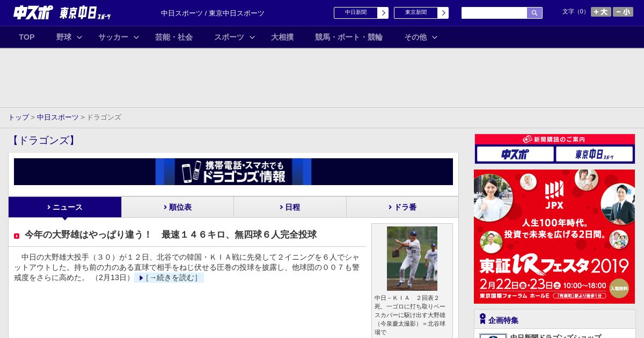Image resolution: width=644 pixels, height=338 pixels.
Task: Click newspaper icon in 新聞購読のご案内 header
Action: (x=527, y=139)
